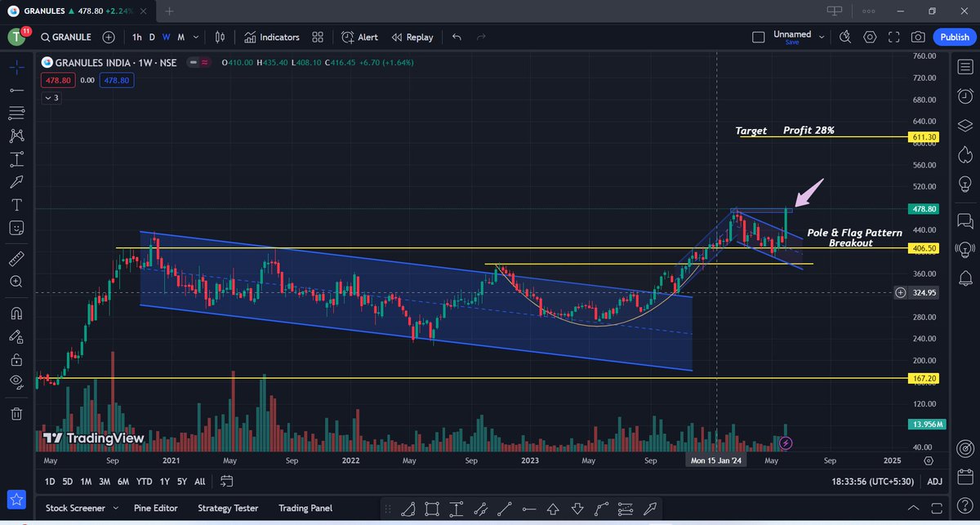This screenshot has height=525, width=980.
Task: Enter fullscreen mode
Action: point(894,38)
